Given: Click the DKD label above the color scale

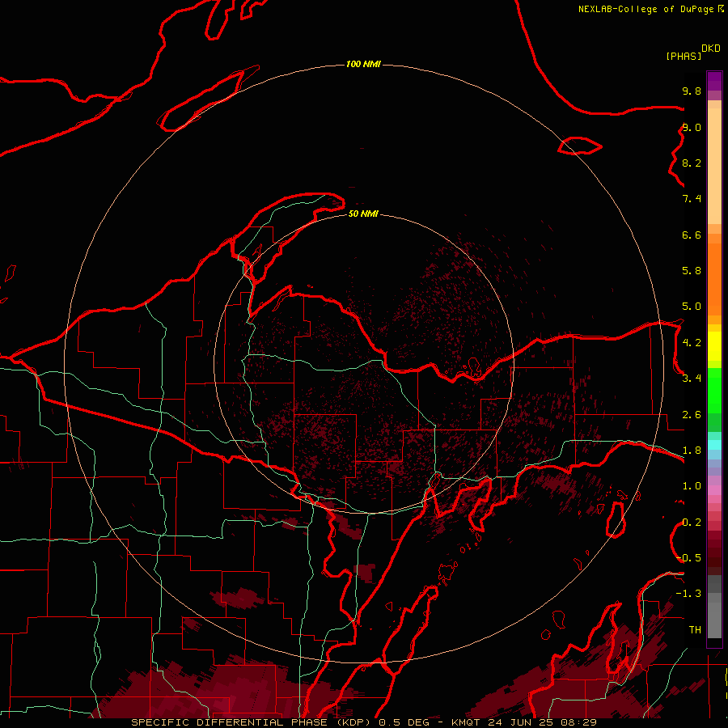Looking at the screenshot, I should pyautogui.click(x=711, y=49).
